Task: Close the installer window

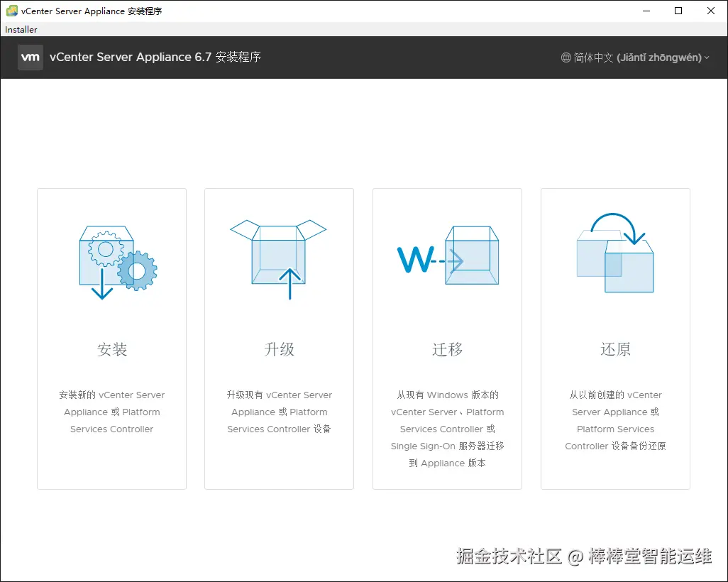Action: pos(711,11)
